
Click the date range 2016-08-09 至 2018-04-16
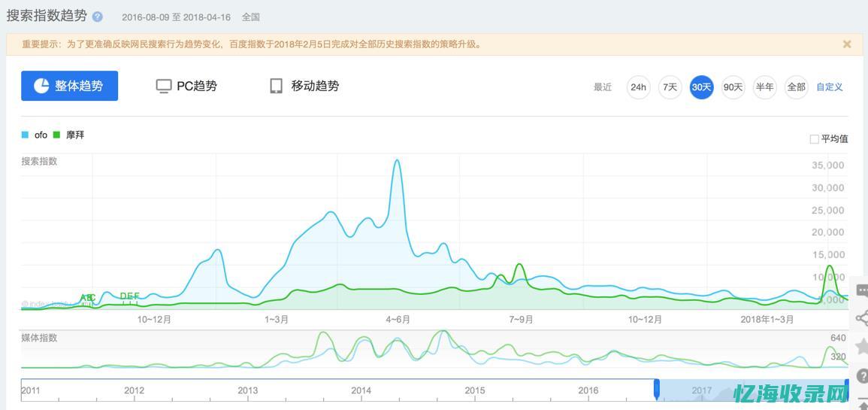[x=176, y=17]
